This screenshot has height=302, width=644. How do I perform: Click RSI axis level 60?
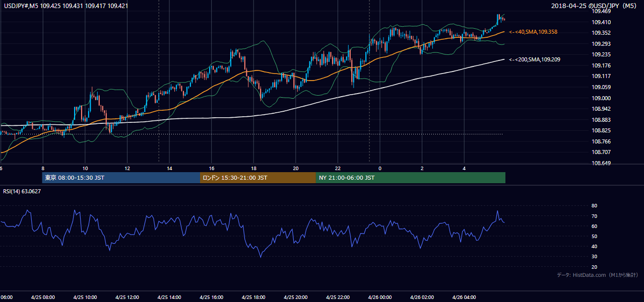pyautogui.click(x=595, y=226)
